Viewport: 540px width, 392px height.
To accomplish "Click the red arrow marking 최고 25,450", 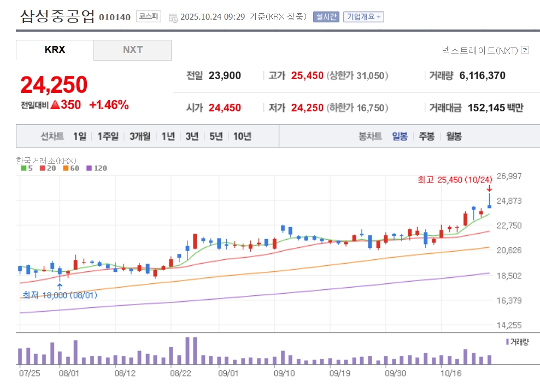I will 489,188.
